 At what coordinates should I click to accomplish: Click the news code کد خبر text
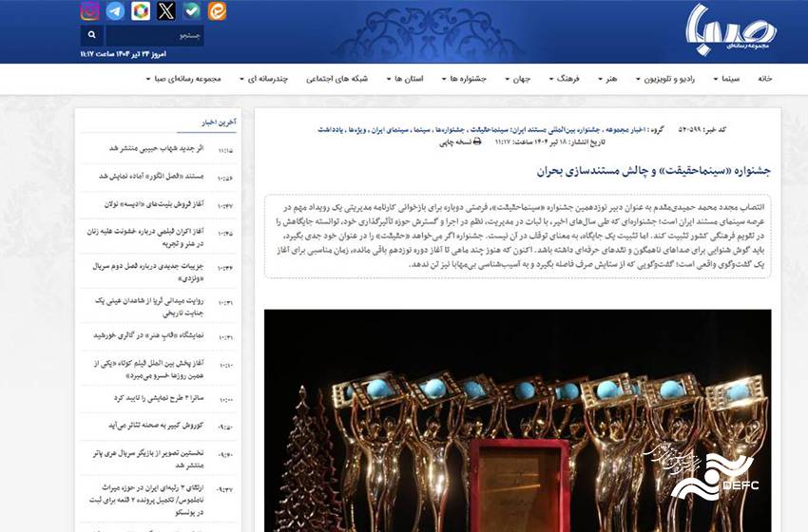tap(702, 130)
